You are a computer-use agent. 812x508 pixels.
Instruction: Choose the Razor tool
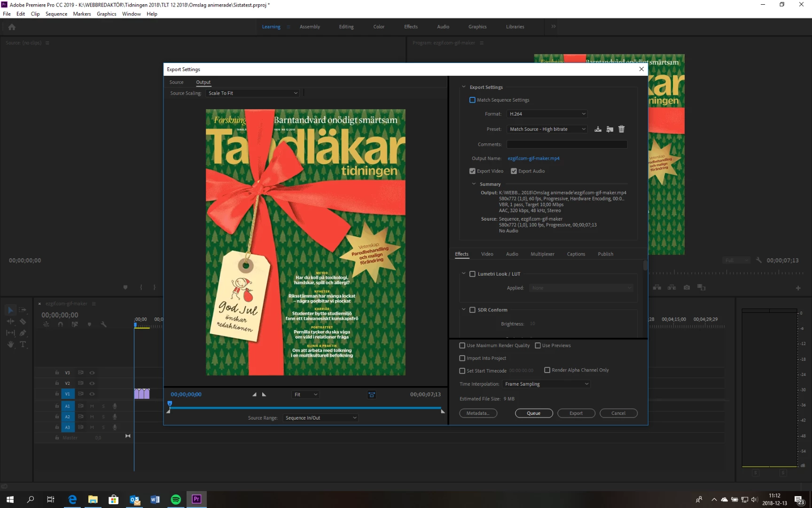(x=23, y=321)
